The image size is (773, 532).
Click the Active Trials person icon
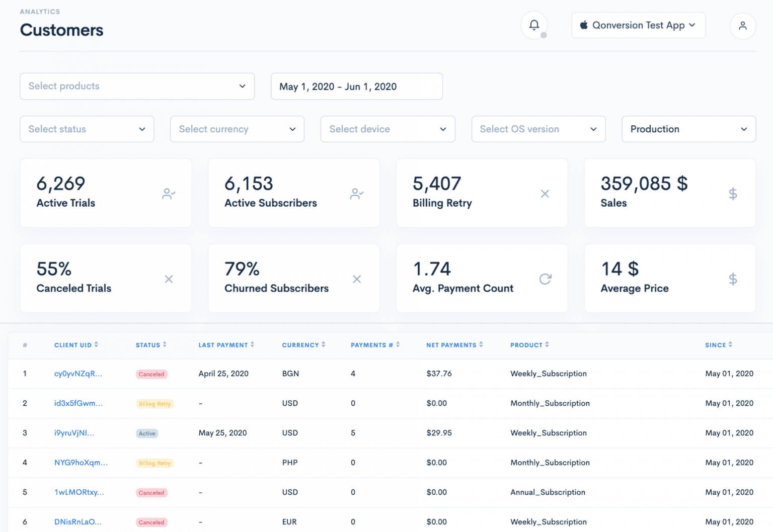coord(169,194)
